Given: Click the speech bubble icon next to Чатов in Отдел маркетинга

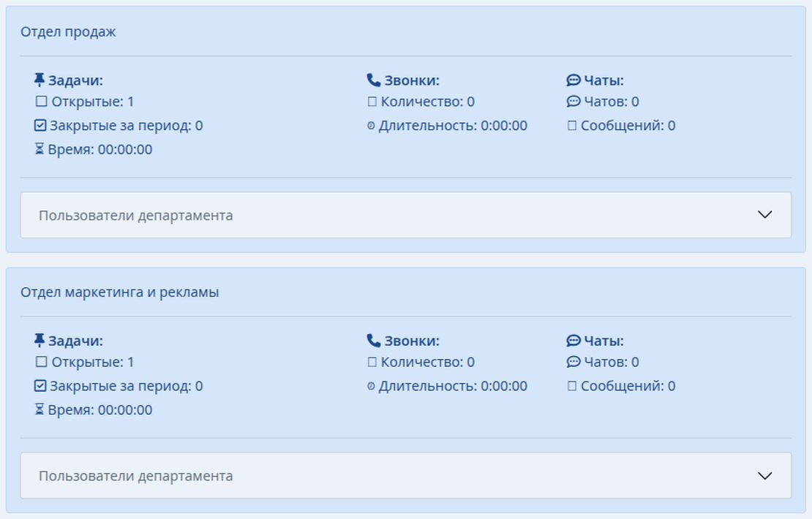Looking at the screenshot, I should tap(574, 362).
